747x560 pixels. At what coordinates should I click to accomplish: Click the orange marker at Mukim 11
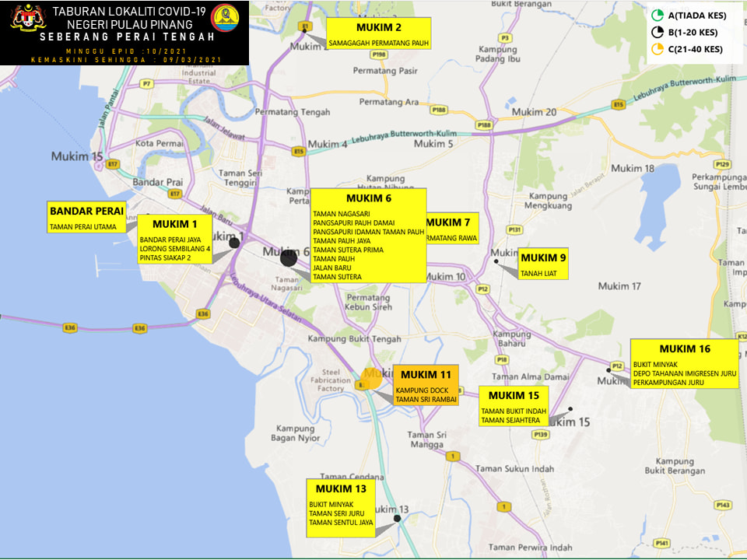pos(371,379)
